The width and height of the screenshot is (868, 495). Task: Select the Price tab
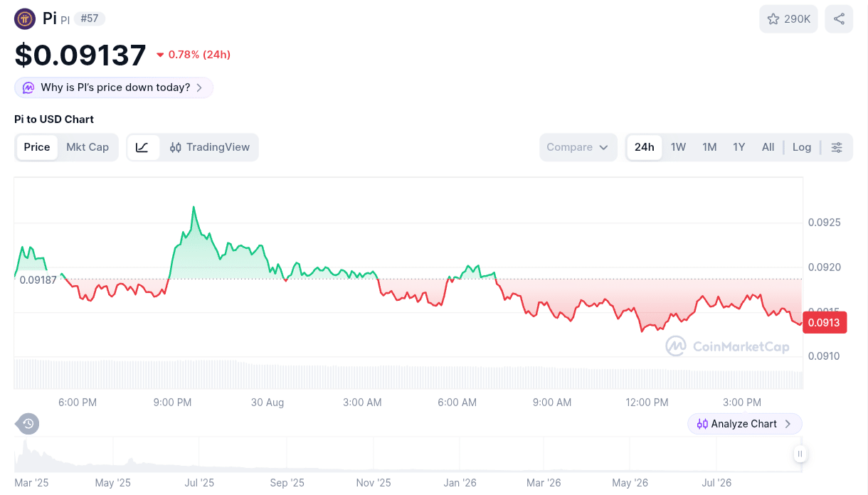point(37,147)
